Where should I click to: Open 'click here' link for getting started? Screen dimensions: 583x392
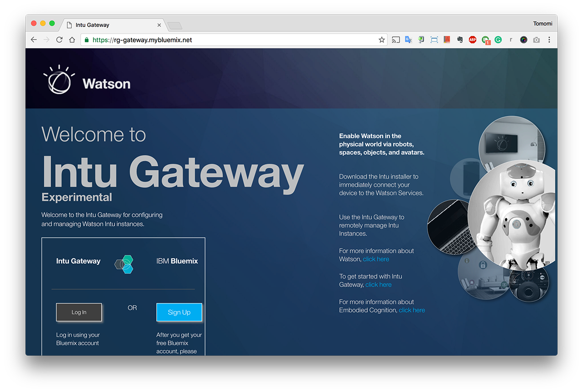point(378,284)
